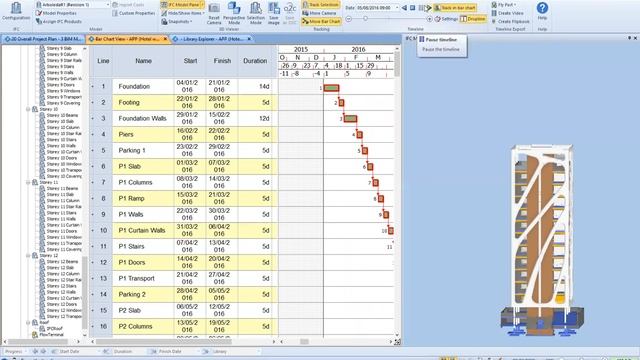The image size is (640, 360).
Task: Toggle Track in bar chart
Action: (455, 8)
